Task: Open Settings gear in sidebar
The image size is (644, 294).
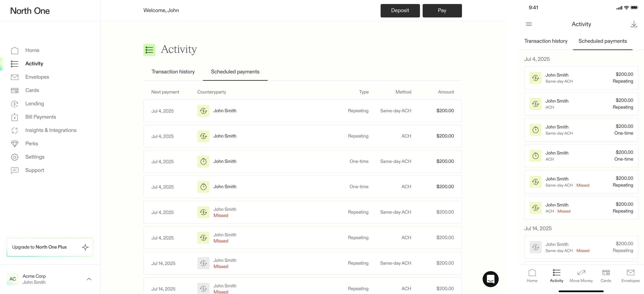Action: pos(14,157)
